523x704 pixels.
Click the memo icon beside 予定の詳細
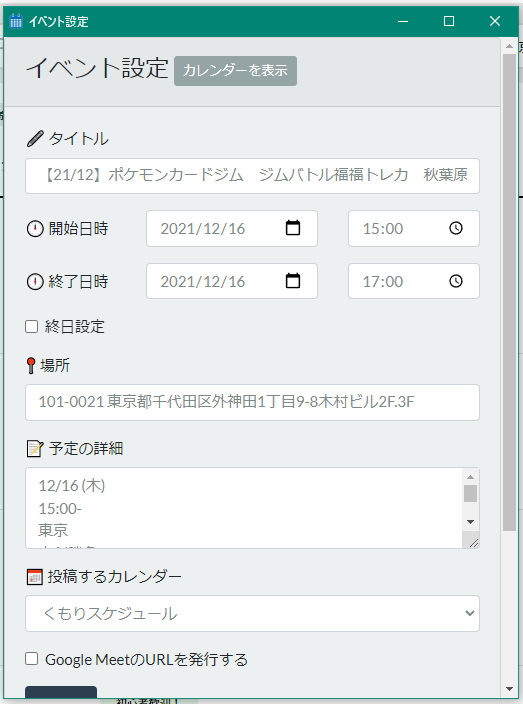pyautogui.click(x=35, y=449)
